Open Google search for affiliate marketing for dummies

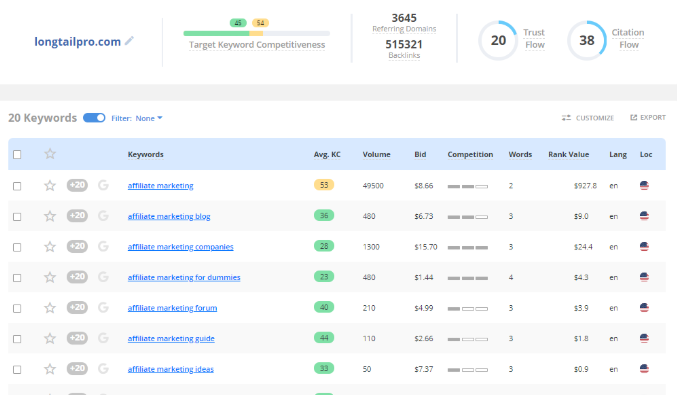pyautogui.click(x=103, y=277)
